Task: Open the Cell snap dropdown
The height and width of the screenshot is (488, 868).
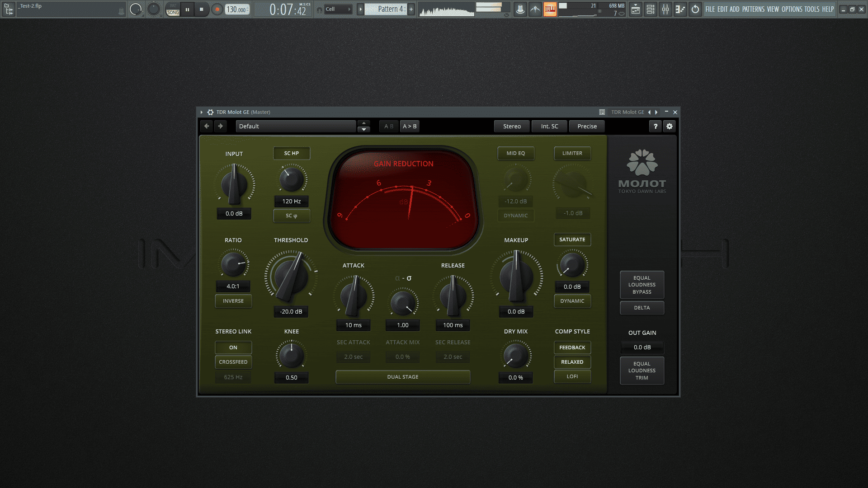Action: click(x=339, y=9)
